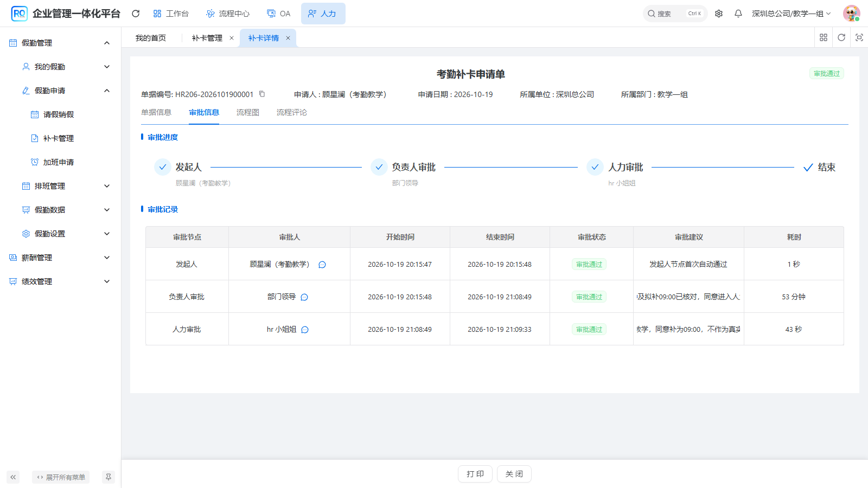Open the notifications bell

point(738,14)
